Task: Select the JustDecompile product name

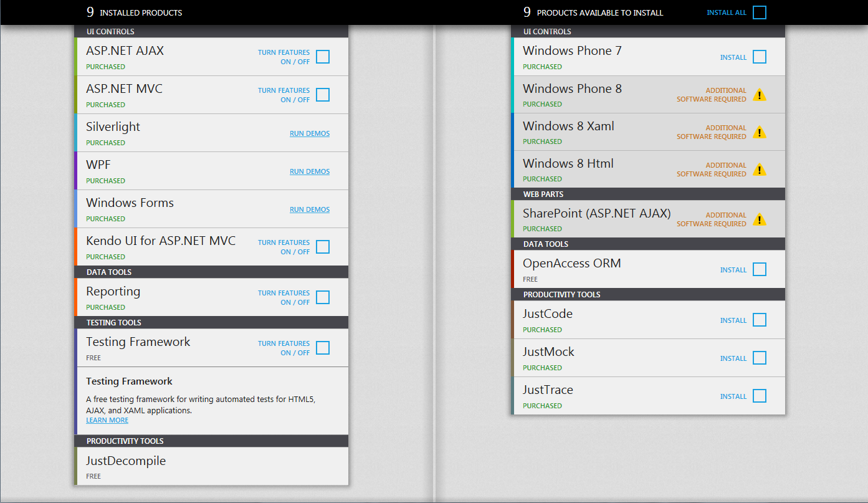Action: click(126, 461)
